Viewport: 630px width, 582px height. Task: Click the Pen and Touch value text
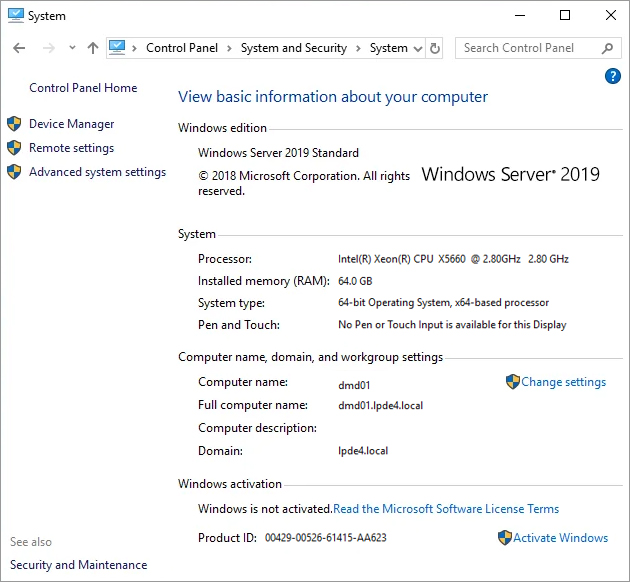tap(452, 325)
